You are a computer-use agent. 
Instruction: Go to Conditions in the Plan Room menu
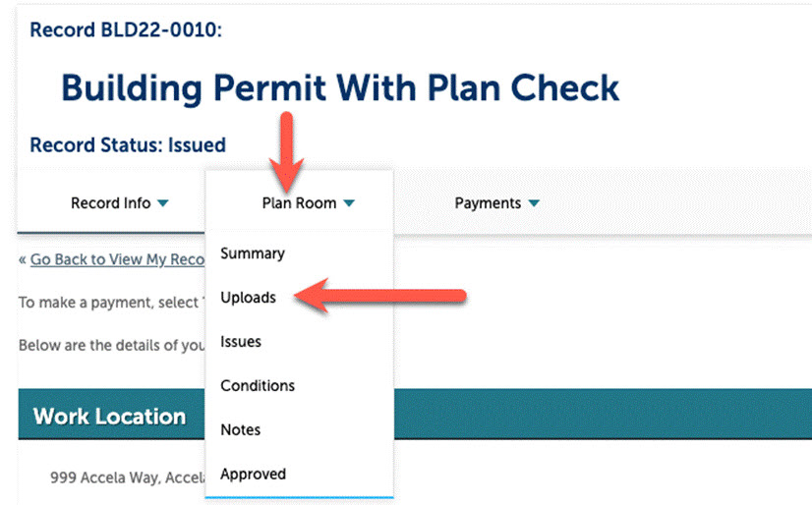pos(258,385)
